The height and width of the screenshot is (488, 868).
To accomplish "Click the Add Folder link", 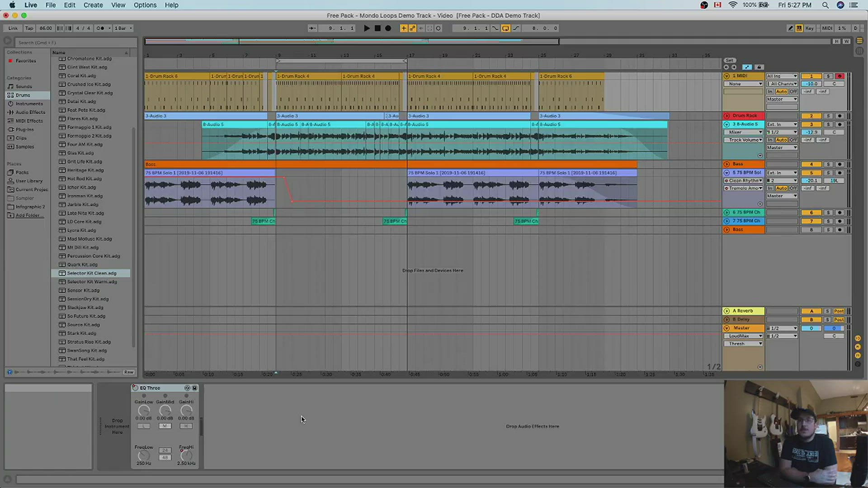I will click(29, 215).
